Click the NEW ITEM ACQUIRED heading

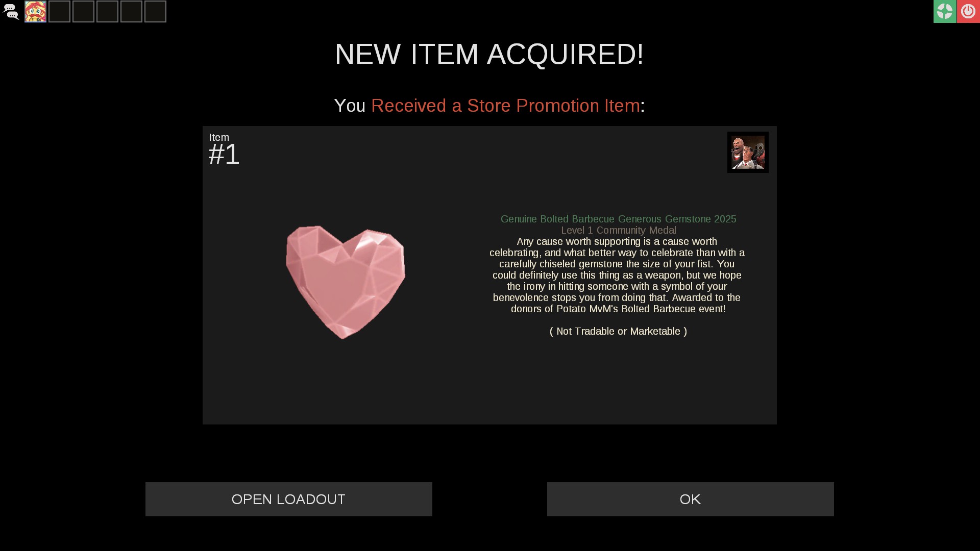[489, 54]
